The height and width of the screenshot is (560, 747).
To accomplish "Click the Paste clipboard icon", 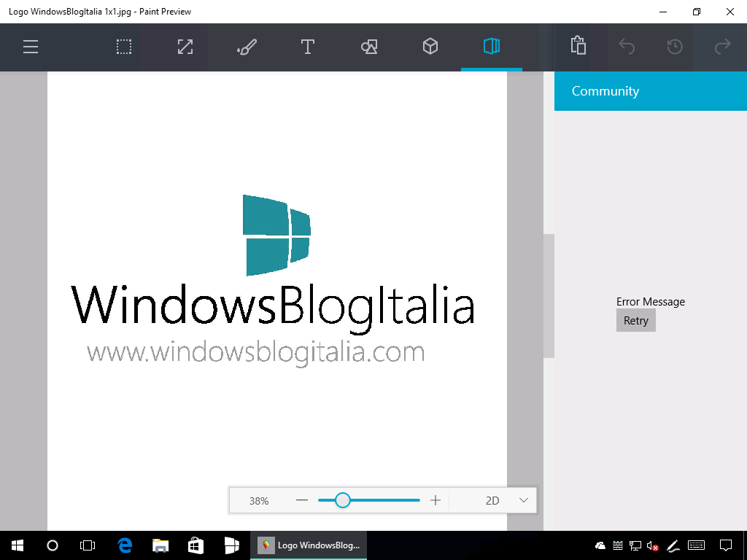I will click(x=578, y=46).
